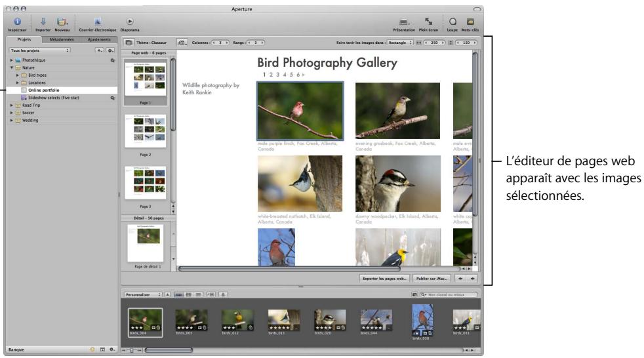Go to next page with right arrow button

pyautogui.click(x=472, y=279)
